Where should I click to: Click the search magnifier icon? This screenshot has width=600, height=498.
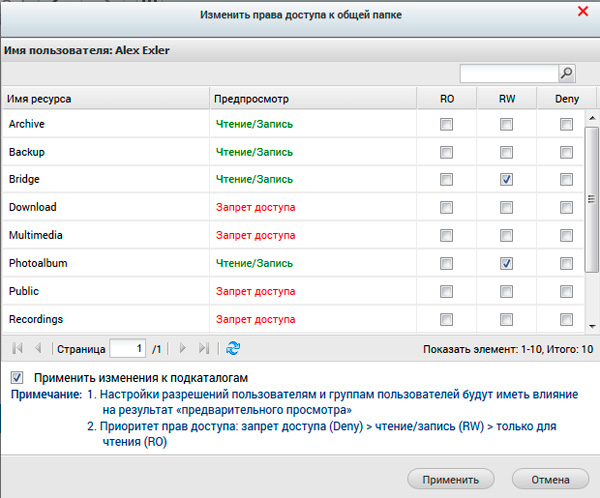[567, 73]
